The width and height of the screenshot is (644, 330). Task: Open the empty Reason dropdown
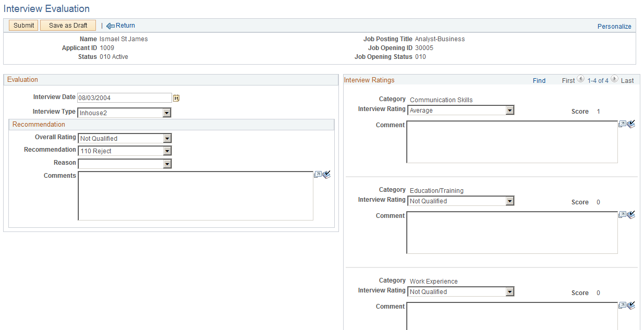[x=125, y=164]
